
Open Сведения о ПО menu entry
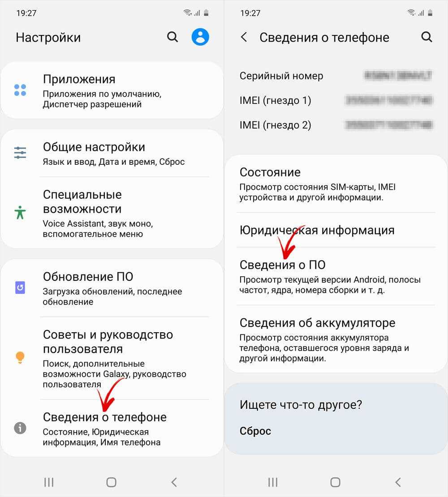tap(336, 276)
